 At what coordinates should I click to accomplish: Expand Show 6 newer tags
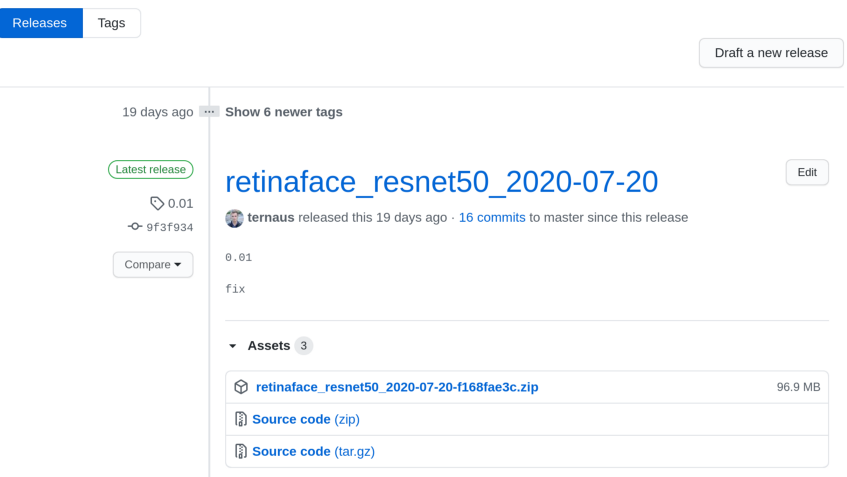coord(284,112)
